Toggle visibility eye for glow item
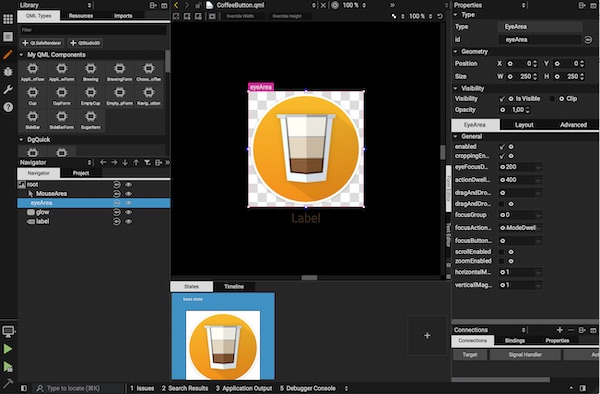The image size is (600, 394). tap(129, 212)
